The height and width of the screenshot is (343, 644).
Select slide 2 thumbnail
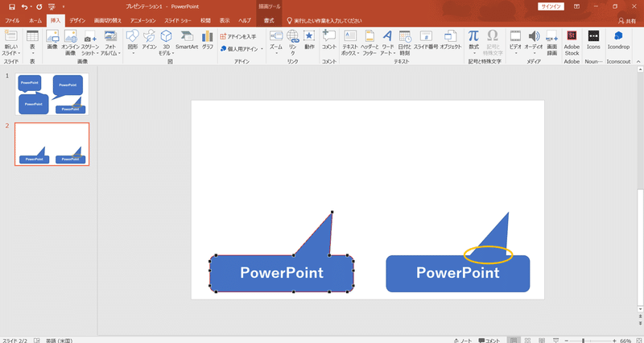[x=52, y=144]
